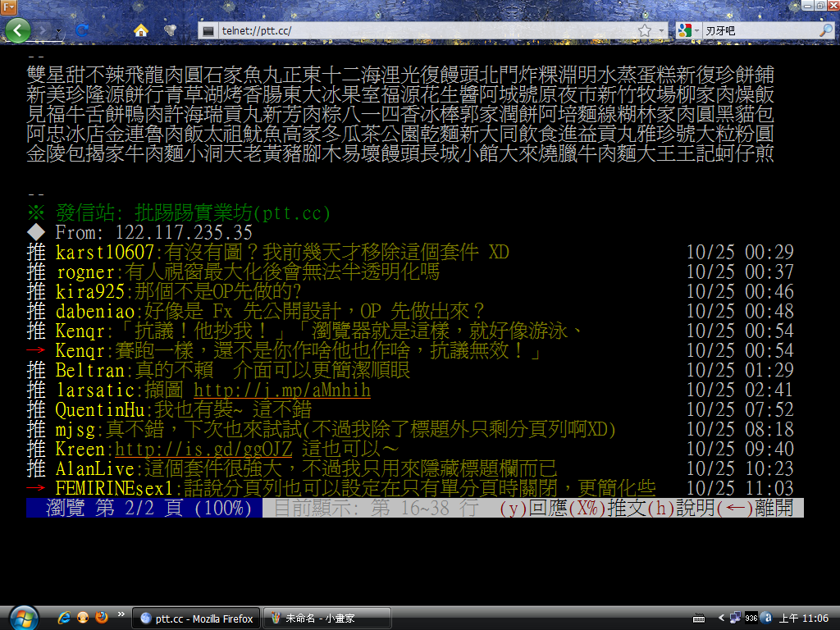
Task: Click the username AlanLive
Action: [x=95, y=468]
